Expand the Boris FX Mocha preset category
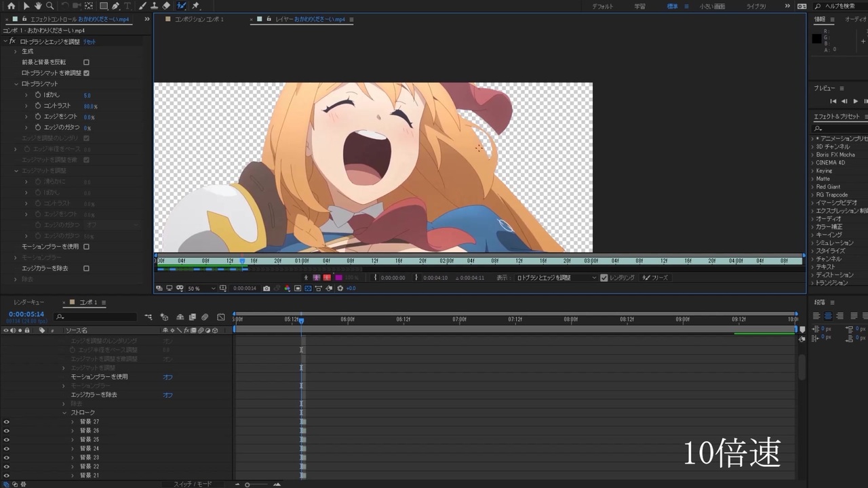 click(812, 155)
